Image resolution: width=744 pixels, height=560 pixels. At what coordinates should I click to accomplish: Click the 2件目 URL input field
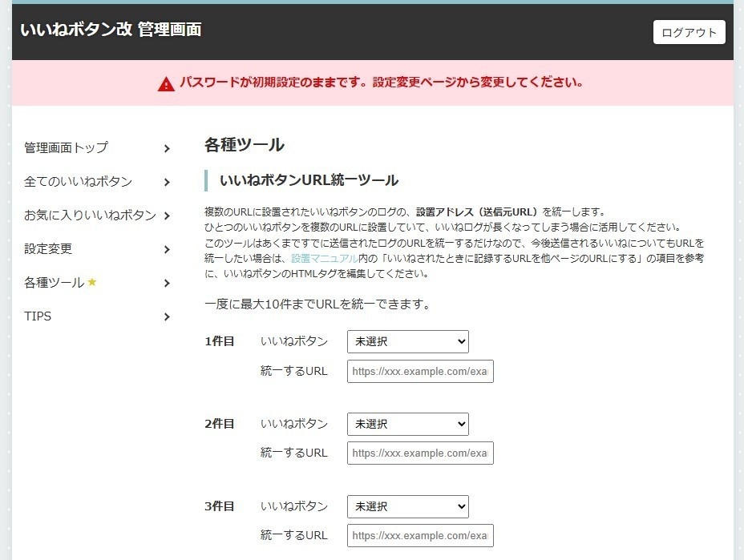point(420,453)
